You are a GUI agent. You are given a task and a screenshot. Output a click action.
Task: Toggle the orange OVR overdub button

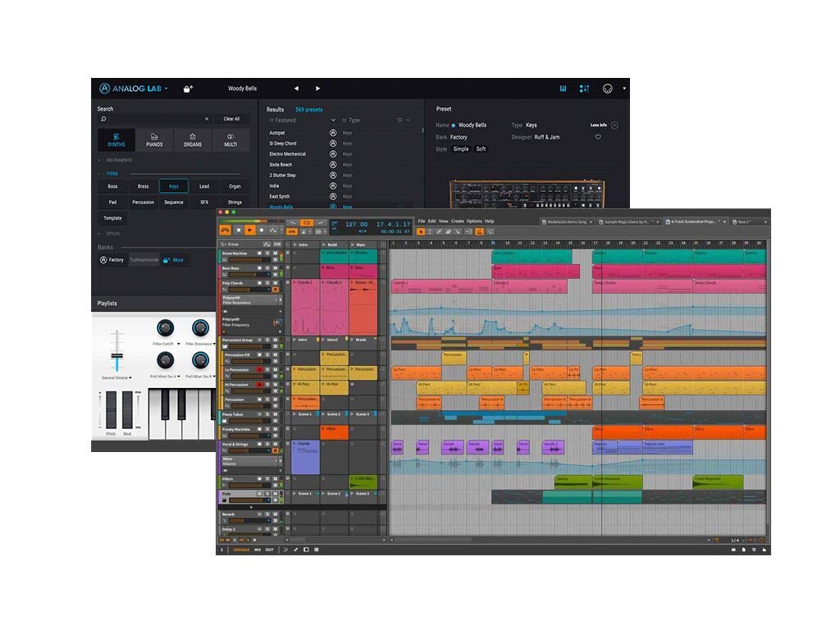pos(292,231)
